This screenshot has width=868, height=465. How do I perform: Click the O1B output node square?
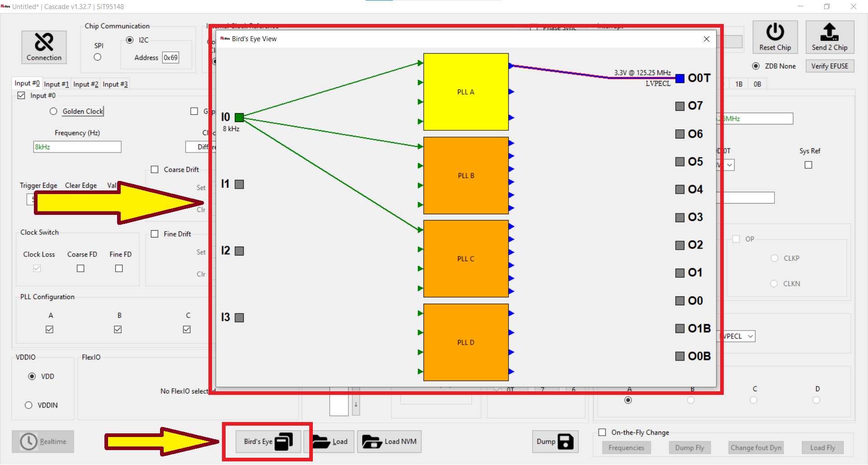(x=679, y=328)
